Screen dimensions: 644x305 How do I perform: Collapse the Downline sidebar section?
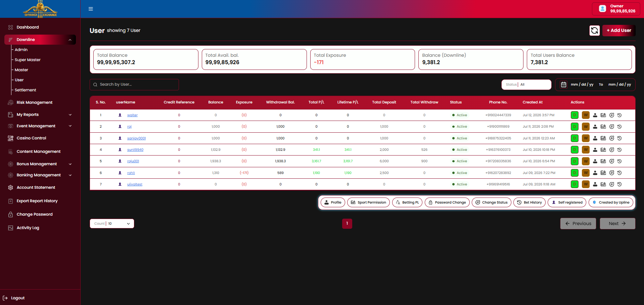pos(40,40)
